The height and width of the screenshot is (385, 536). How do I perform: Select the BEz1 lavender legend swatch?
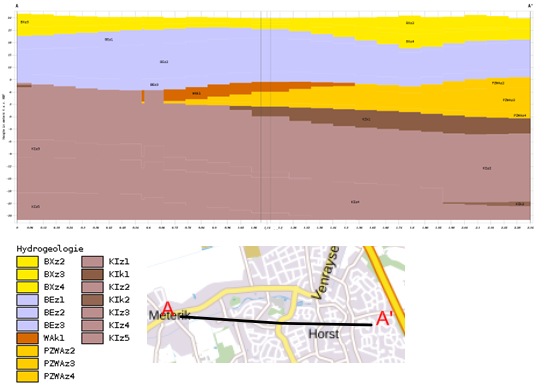(27, 300)
